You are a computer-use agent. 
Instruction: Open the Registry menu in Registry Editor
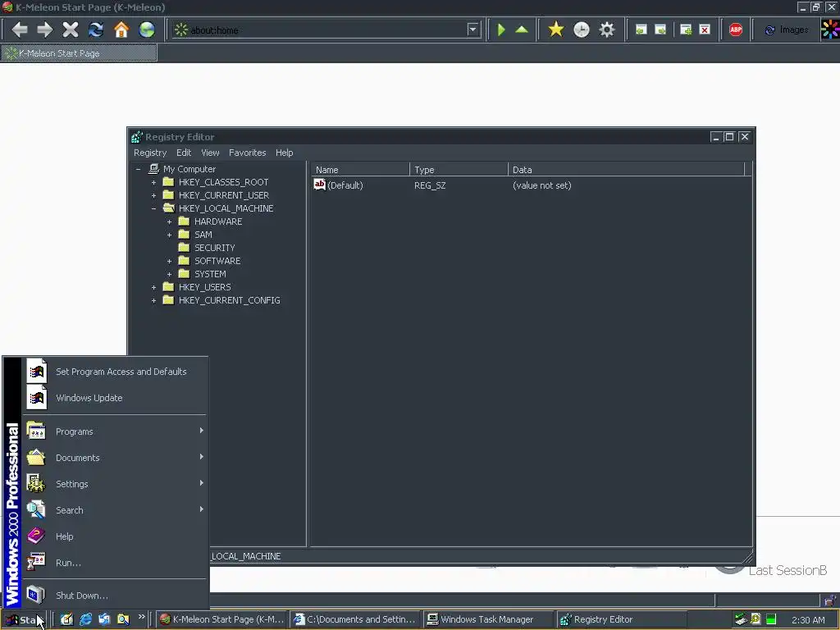(x=150, y=153)
